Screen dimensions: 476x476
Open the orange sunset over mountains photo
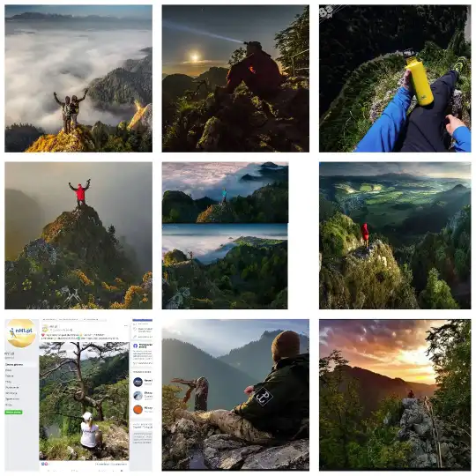pyautogui.click(x=395, y=395)
